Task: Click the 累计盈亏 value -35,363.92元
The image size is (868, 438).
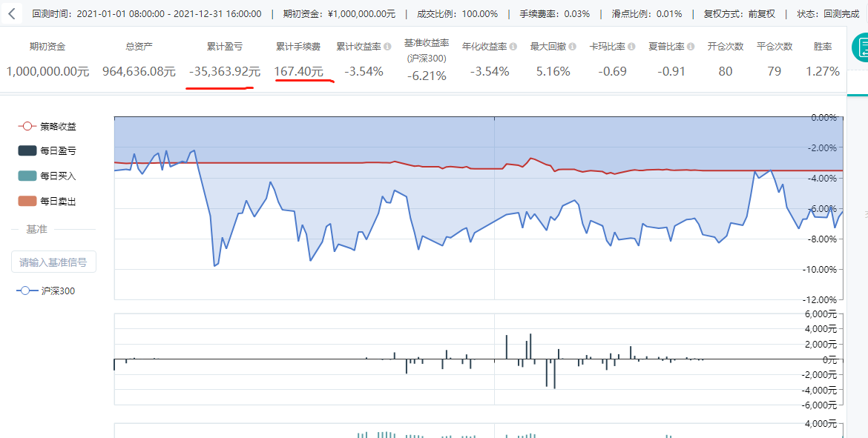Action: click(225, 71)
